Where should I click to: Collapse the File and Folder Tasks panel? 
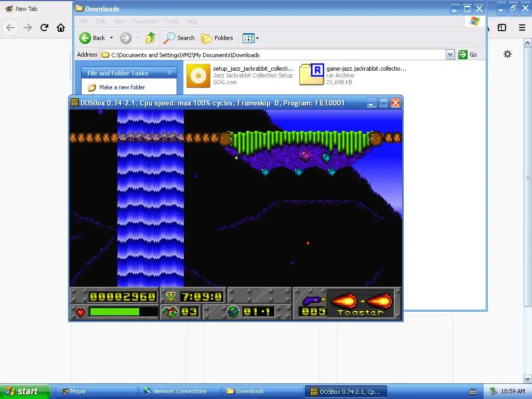click(x=169, y=73)
